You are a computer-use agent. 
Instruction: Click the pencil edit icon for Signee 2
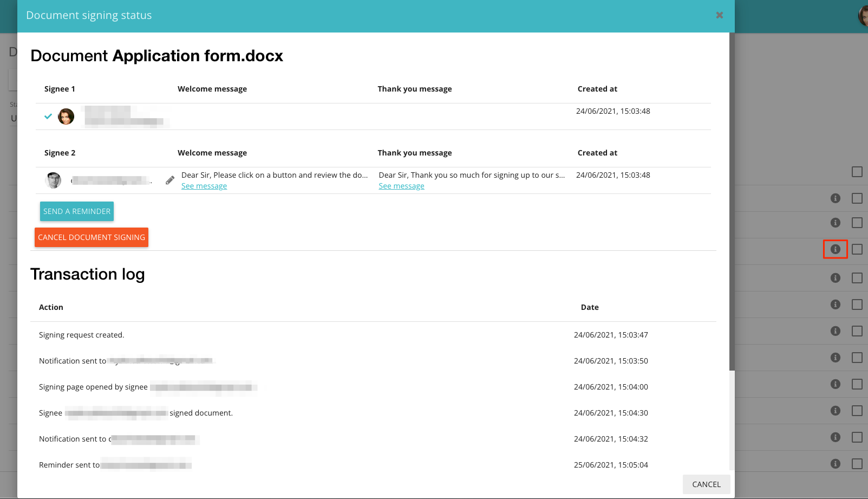[x=170, y=180]
